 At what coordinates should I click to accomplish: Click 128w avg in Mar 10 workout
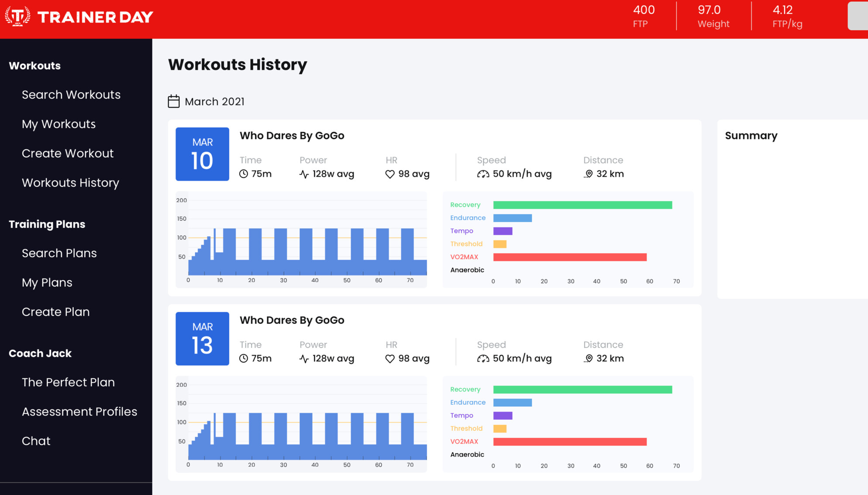pos(333,174)
